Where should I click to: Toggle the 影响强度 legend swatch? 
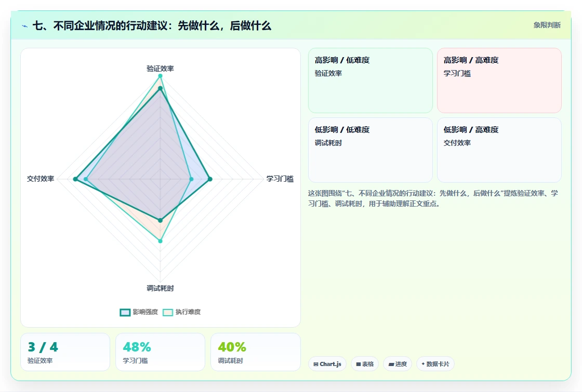[x=125, y=312]
